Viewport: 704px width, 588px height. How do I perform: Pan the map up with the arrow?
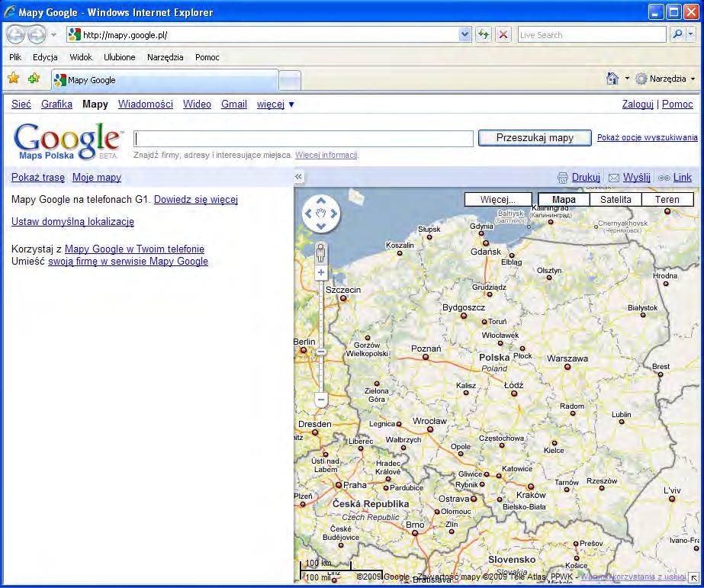point(320,201)
